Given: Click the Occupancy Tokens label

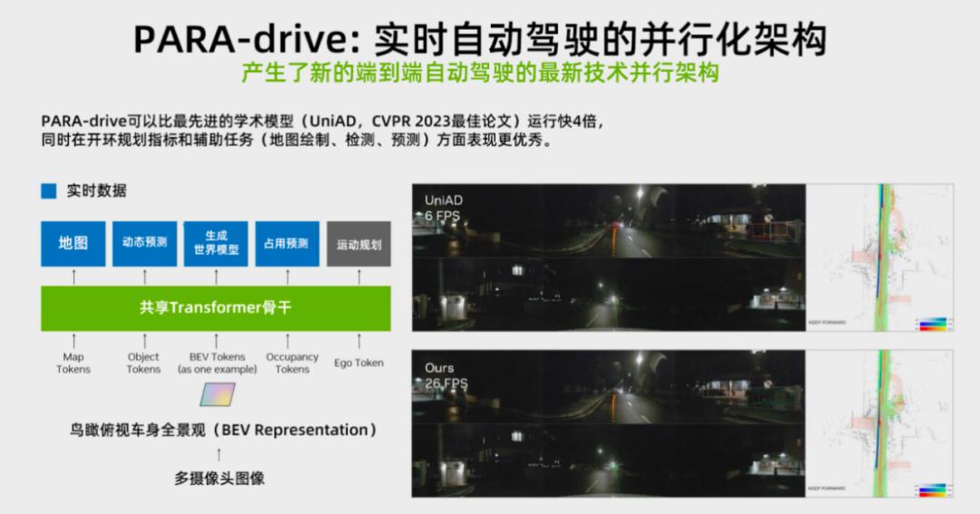Looking at the screenshot, I should [292, 363].
